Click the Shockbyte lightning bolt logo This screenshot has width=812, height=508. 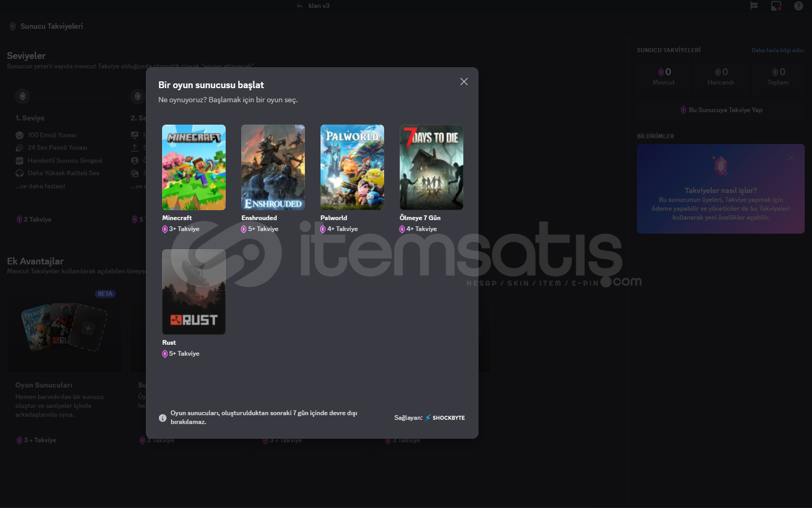428,418
